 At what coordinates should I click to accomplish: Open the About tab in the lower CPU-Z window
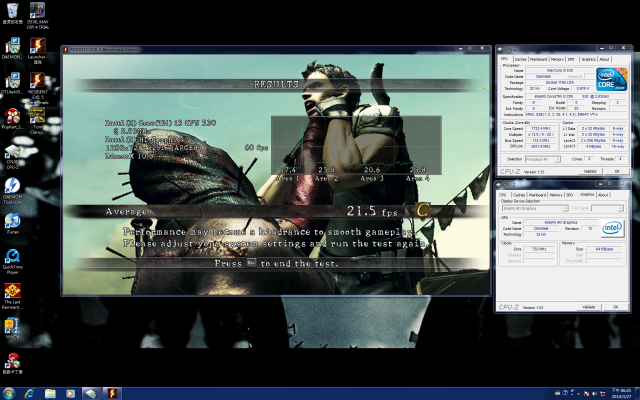(x=603, y=195)
